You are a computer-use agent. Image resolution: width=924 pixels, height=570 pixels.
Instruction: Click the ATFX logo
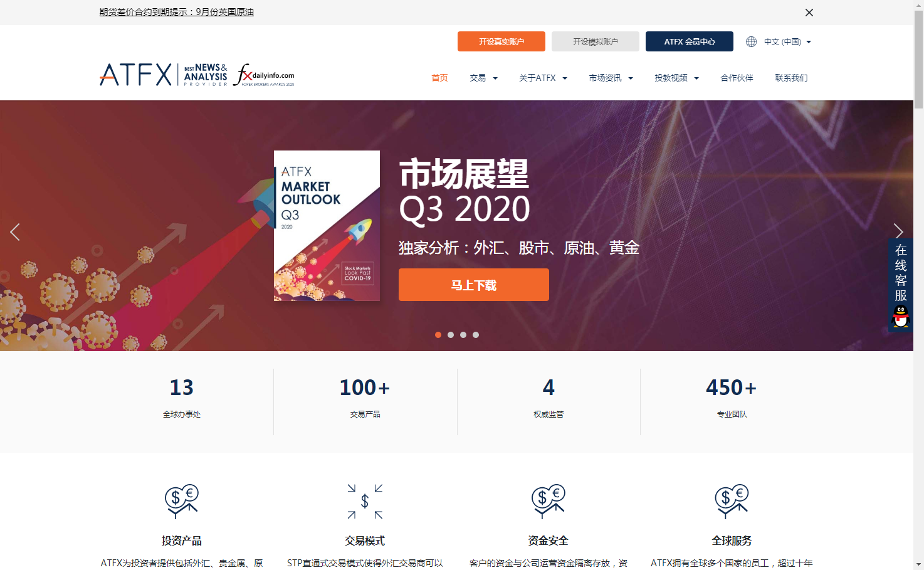click(135, 75)
